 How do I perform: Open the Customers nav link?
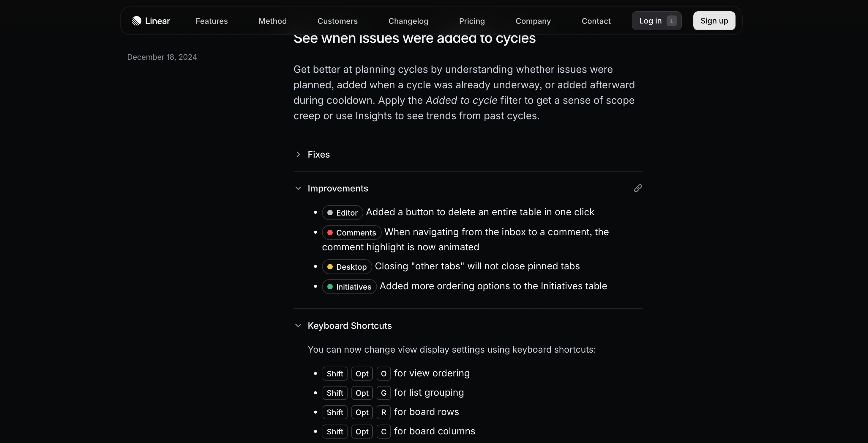(337, 21)
